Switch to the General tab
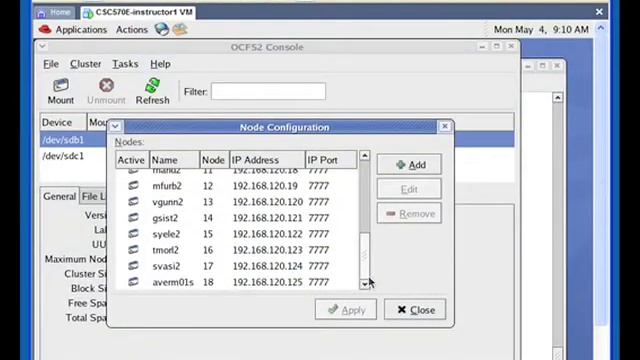 [60, 196]
